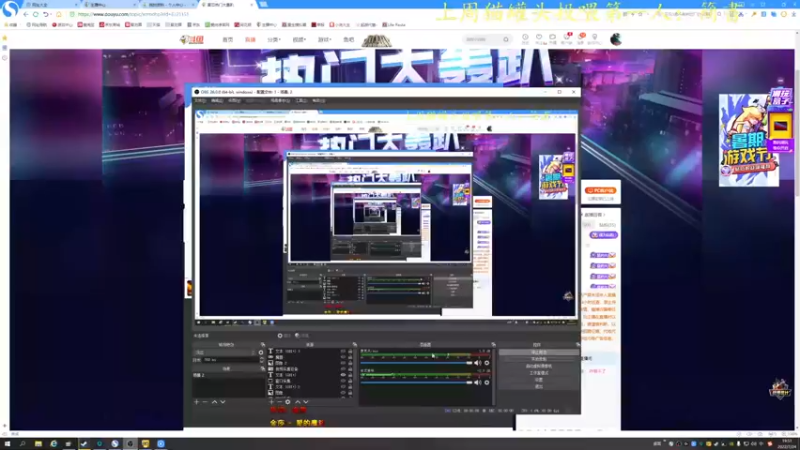
Task: Open the fade transition type dropdown
Action: [225, 352]
